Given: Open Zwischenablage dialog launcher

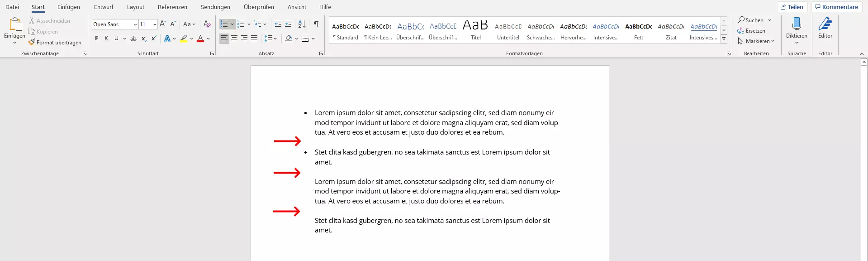Looking at the screenshot, I should [85, 53].
